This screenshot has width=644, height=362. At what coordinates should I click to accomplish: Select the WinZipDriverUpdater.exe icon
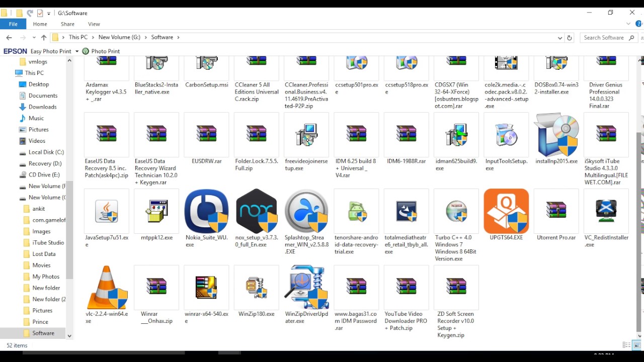point(306,288)
